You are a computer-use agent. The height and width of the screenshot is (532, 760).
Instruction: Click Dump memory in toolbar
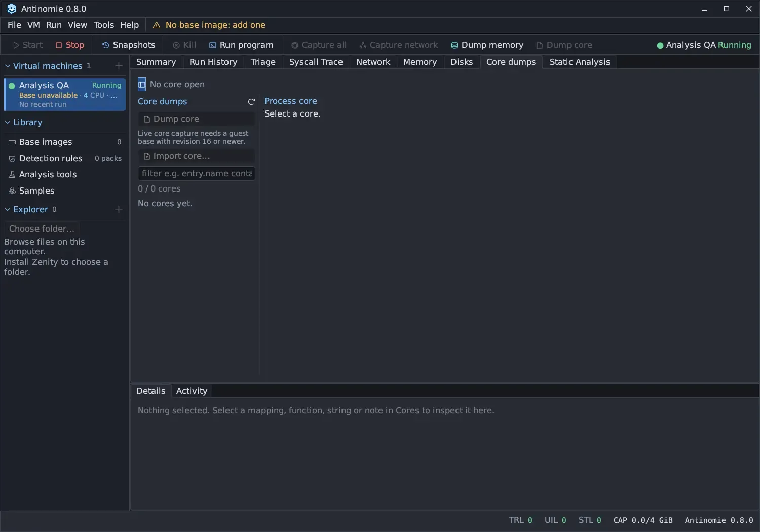pyautogui.click(x=487, y=45)
